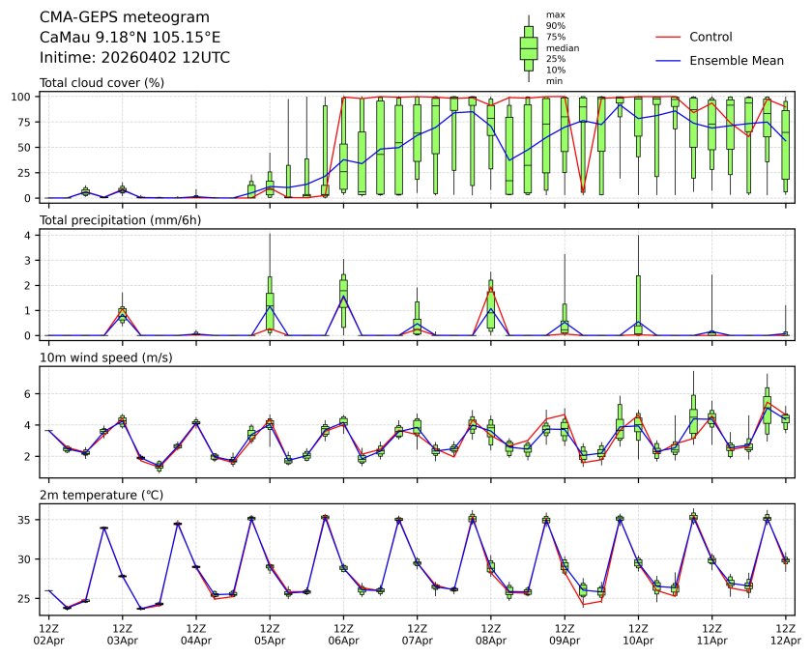Click the Initime 20260402 12UTC text
812x657 pixels.
134,58
